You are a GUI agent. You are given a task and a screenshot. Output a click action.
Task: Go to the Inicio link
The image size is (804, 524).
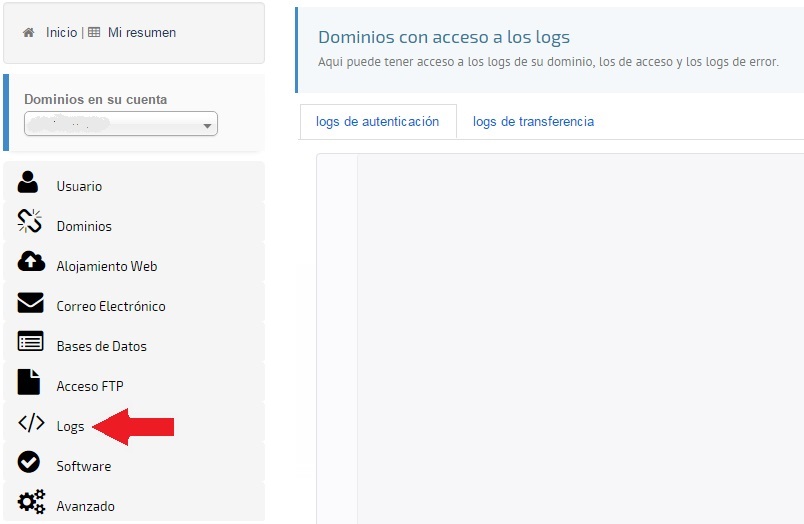(61, 33)
